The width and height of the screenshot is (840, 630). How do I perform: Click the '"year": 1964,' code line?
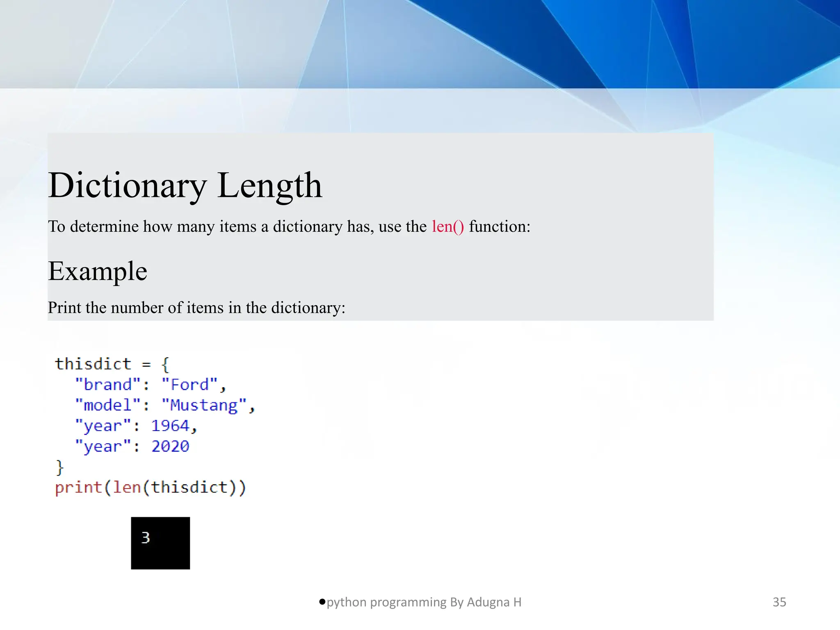pos(136,426)
